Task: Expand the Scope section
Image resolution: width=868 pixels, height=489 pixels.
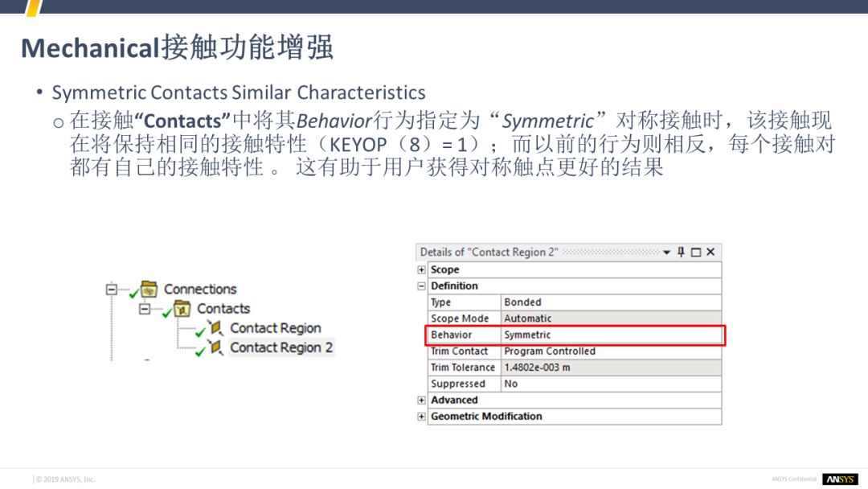Action: point(422,270)
